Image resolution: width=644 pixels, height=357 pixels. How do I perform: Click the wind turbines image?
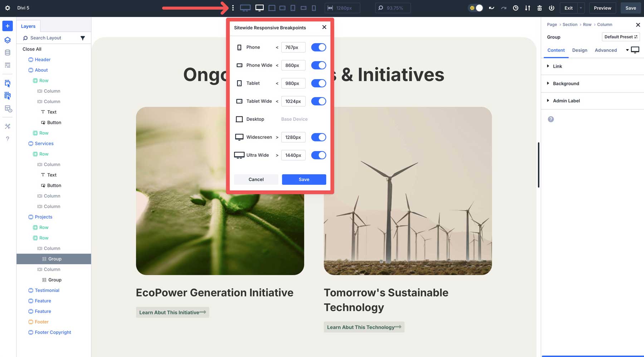pyautogui.click(x=408, y=191)
